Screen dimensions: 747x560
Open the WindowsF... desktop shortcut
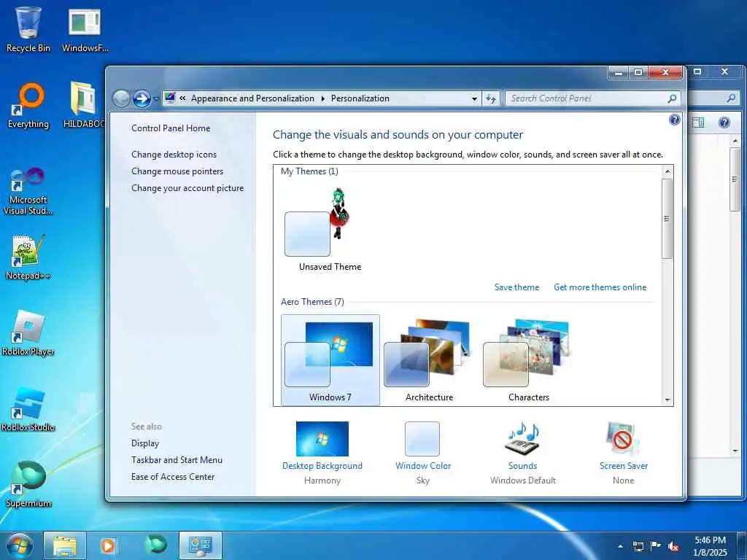point(85,29)
